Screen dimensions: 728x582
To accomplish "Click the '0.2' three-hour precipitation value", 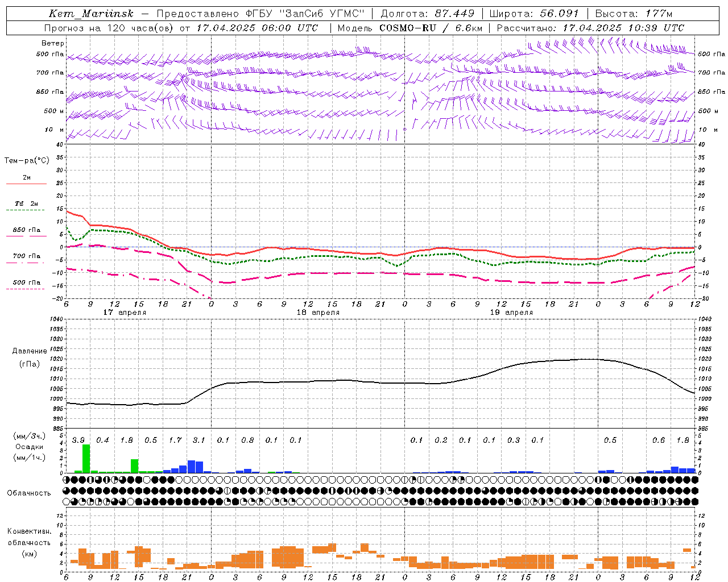I will point(441,440).
